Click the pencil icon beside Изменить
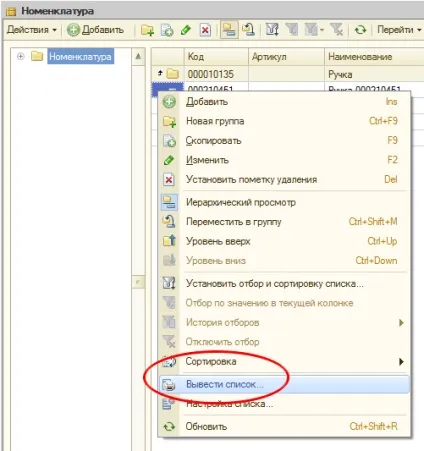The width and height of the screenshot is (424, 451). [169, 160]
